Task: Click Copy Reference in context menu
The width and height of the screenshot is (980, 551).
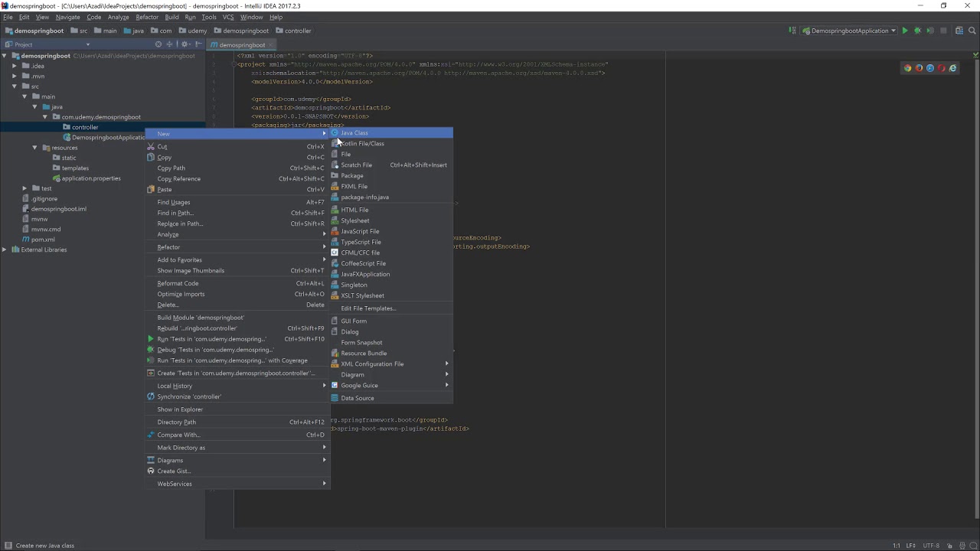Action: [237, 179]
